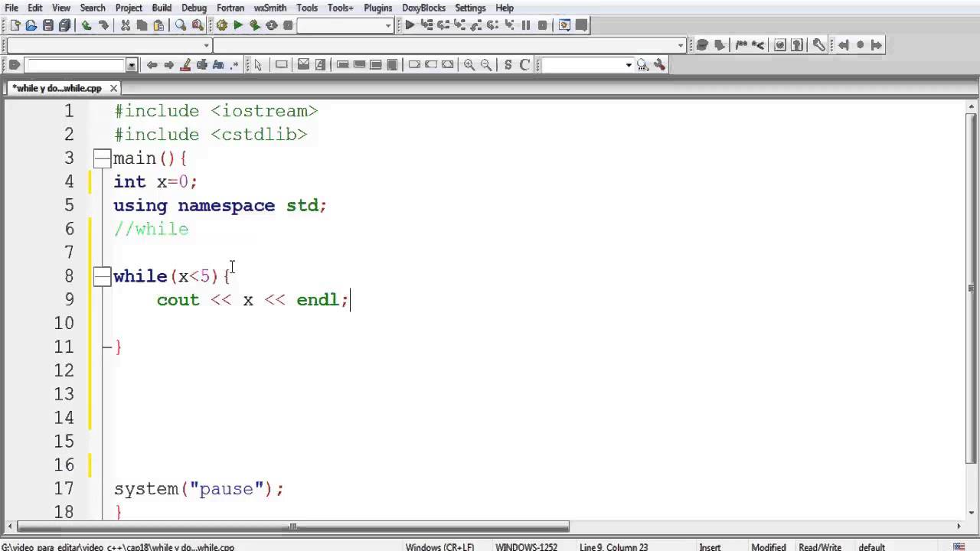Go to next search match arrow
This screenshot has height=551, width=980.
pyautogui.click(x=168, y=65)
